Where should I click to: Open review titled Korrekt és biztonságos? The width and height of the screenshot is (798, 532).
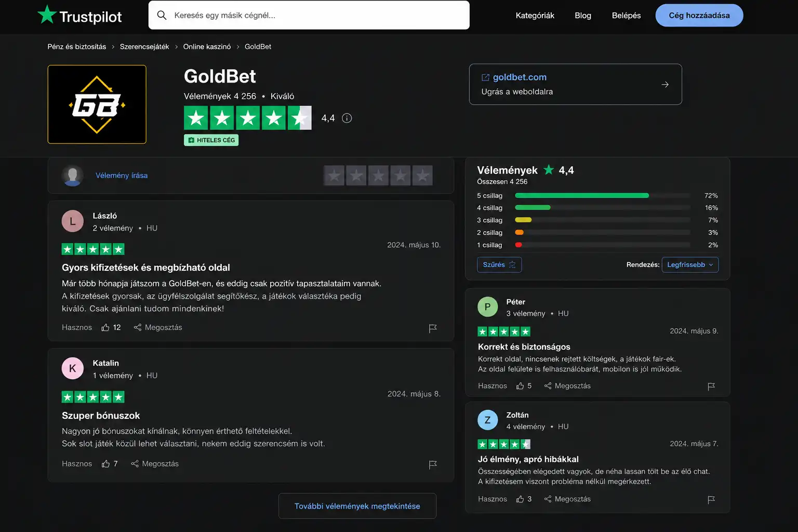pyautogui.click(x=524, y=347)
